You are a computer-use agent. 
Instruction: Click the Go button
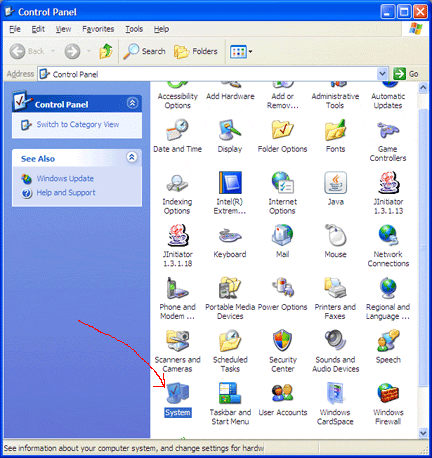[406, 74]
